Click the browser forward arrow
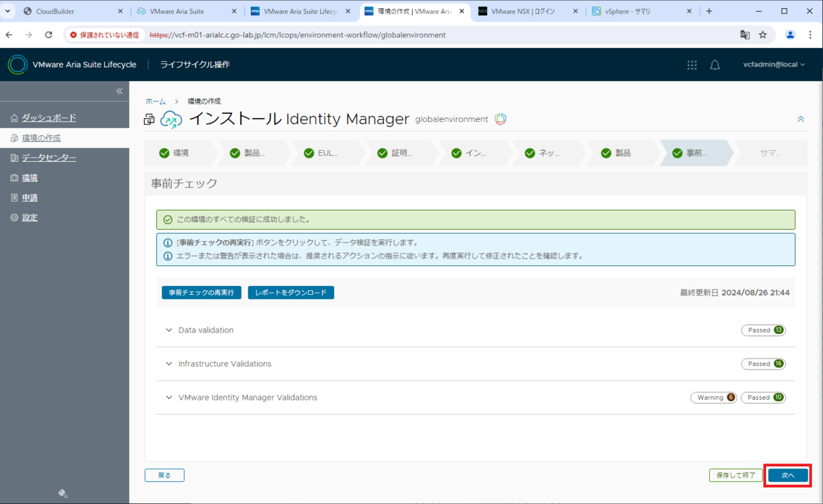Screen dimensions: 823x504 pyautogui.click(x=29, y=35)
